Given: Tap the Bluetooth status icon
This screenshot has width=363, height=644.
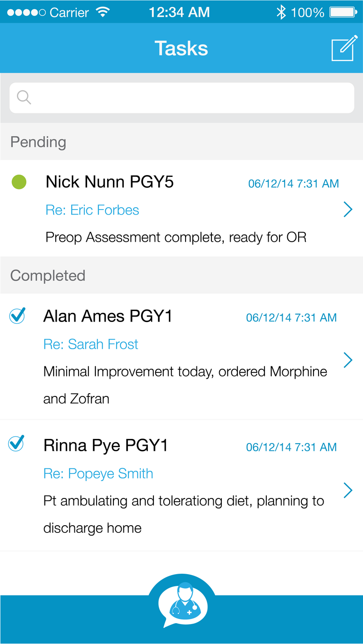Looking at the screenshot, I should coord(281,12).
